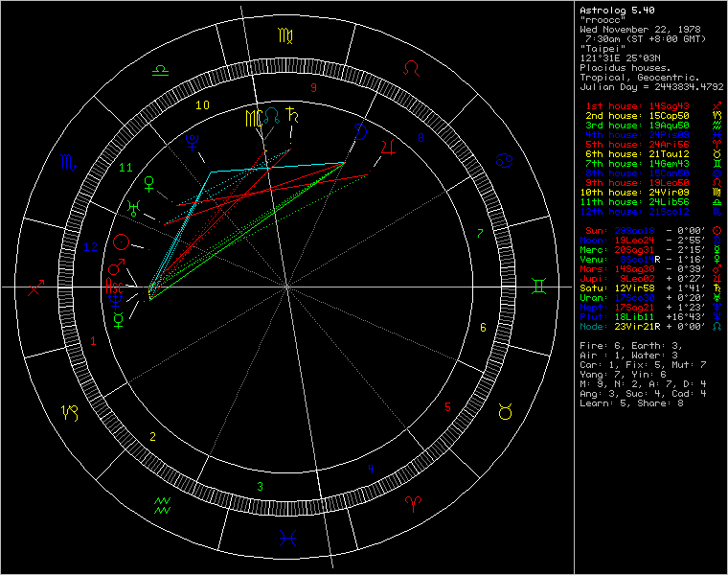Click the 'Satu: 12Vir58' row
The image size is (728, 575).
tap(651, 287)
